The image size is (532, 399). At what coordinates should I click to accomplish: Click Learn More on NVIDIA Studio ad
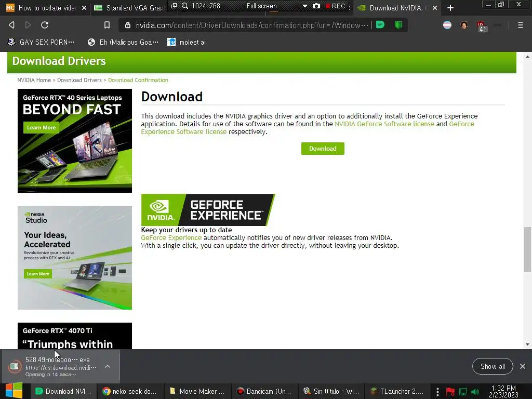38,274
